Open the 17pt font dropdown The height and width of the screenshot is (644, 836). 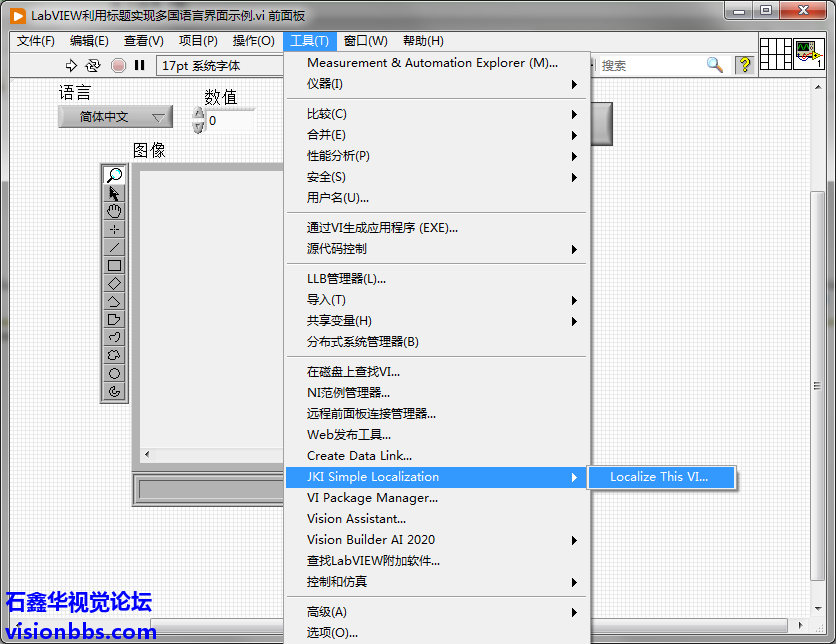point(220,65)
